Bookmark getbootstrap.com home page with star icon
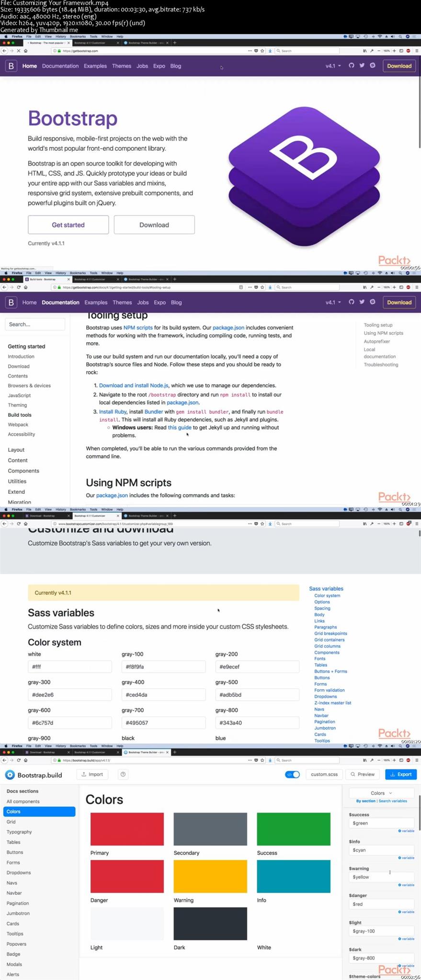 point(262,51)
